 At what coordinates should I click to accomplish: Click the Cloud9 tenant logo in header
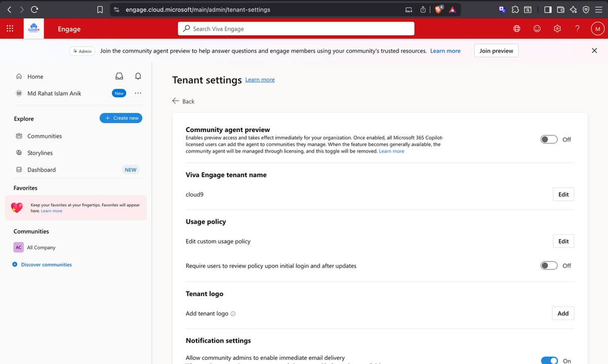[x=34, y=29]
